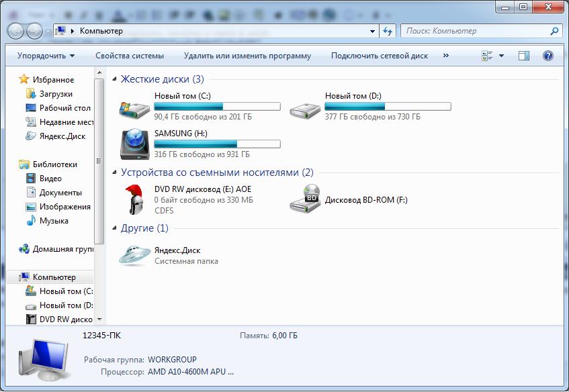569x392 pixels.
Task: Click the C: drive capacity bar
Action: click(x=217, y=106)
